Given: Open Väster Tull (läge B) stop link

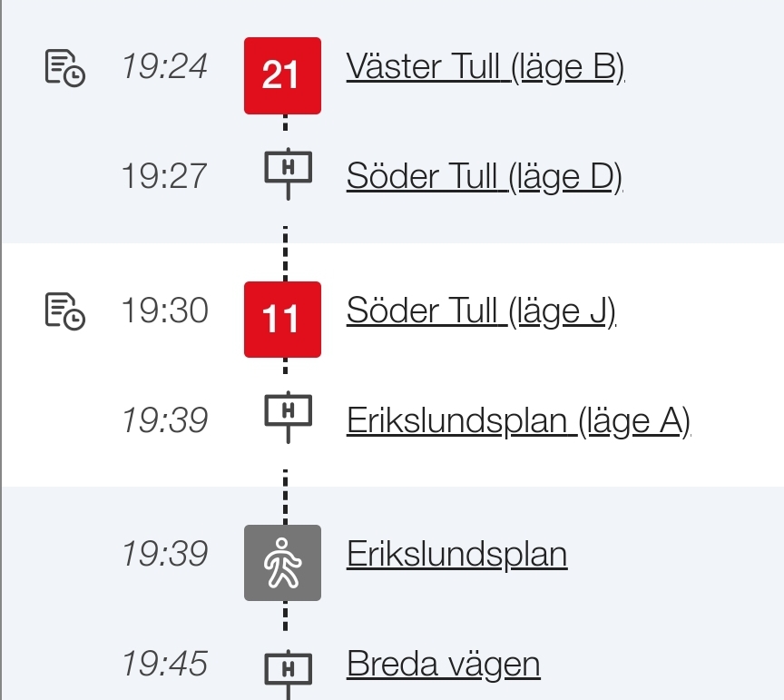Looking at the screenshot, I should pyautogui.click(x=485, y=66).
